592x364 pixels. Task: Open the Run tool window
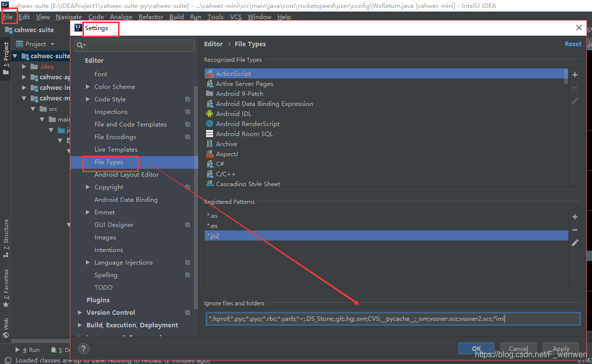27,349
